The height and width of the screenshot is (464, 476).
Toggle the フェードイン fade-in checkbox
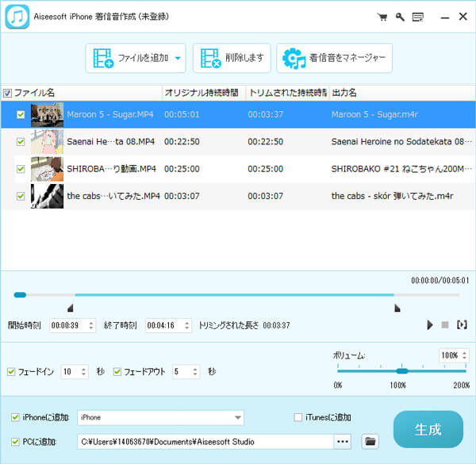[x=11, y=371]
